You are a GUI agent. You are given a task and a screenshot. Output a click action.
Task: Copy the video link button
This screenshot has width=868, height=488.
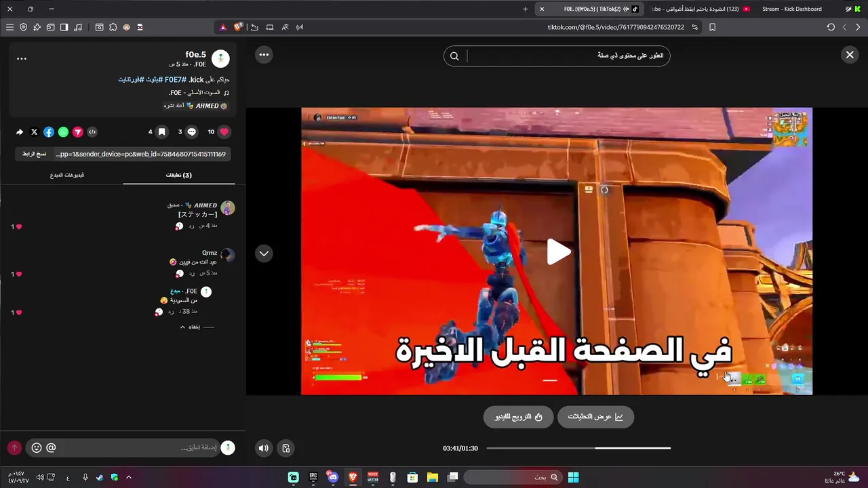point(33,154)
